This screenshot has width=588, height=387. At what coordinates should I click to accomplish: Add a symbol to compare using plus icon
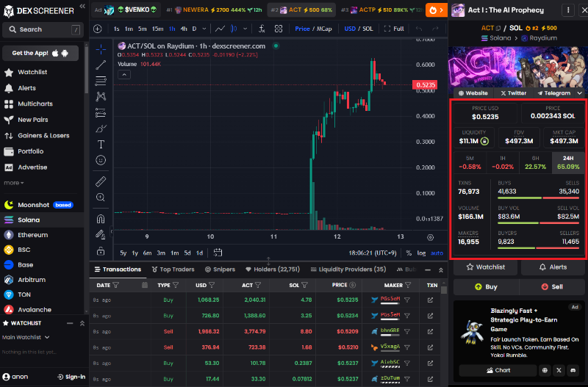tap(98, 29)
